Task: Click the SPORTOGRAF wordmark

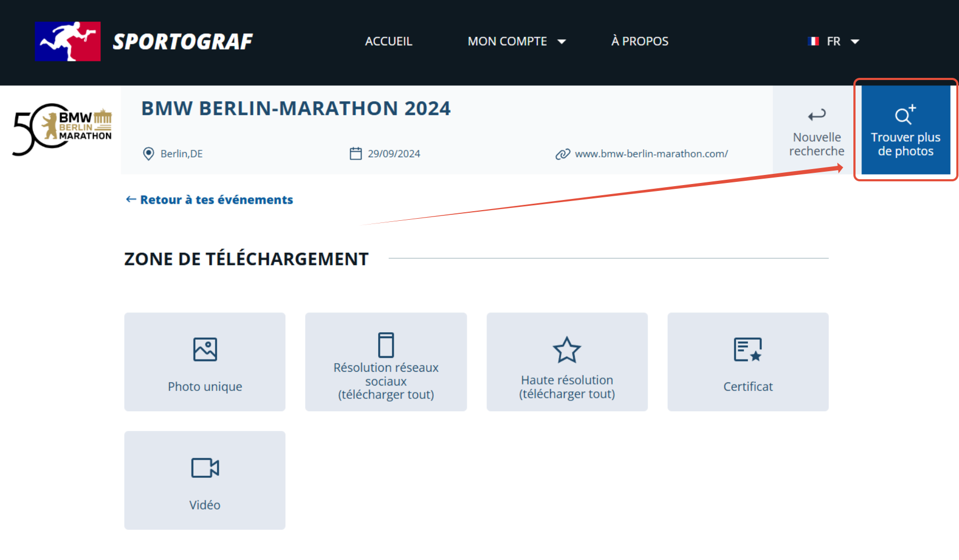Action: click(183, 42)
